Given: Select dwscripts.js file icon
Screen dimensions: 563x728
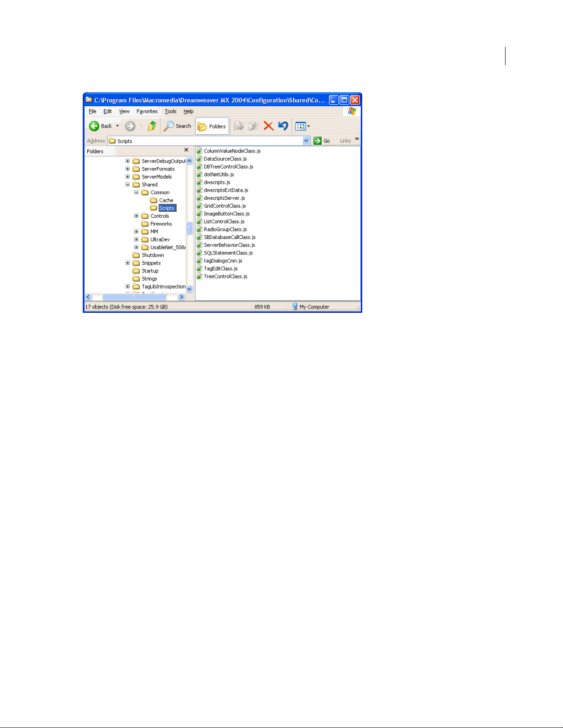Looking at the screenshot, I should (x=199, y=182).
